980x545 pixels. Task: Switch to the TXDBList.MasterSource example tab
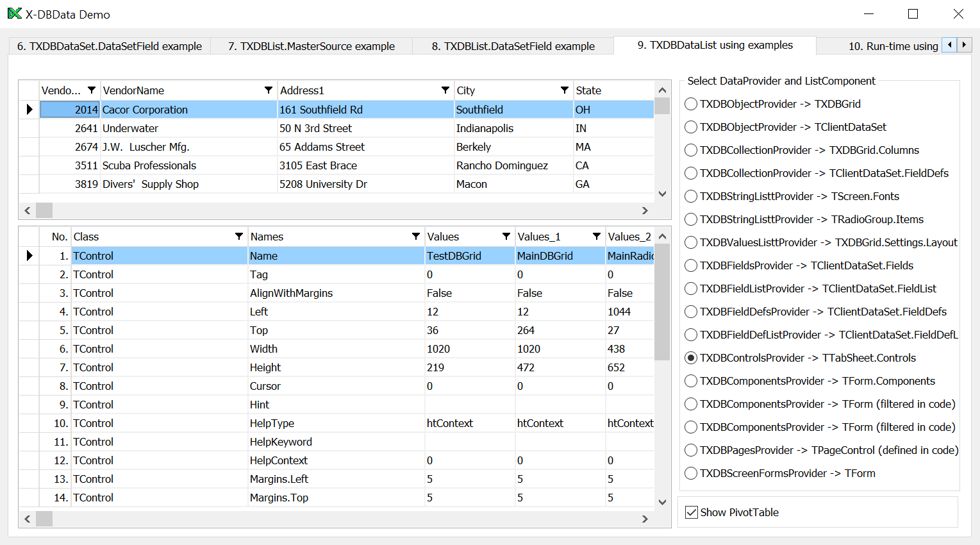click(x=311, y=46)
